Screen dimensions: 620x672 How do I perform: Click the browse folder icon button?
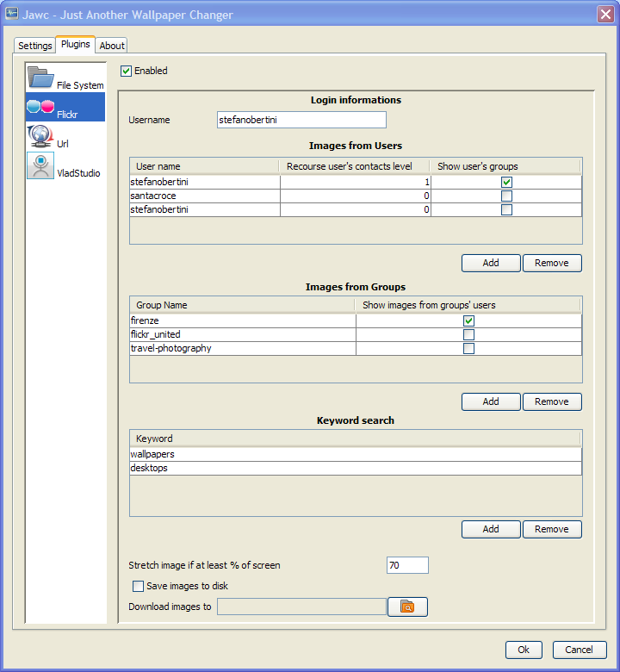[407, 607]
